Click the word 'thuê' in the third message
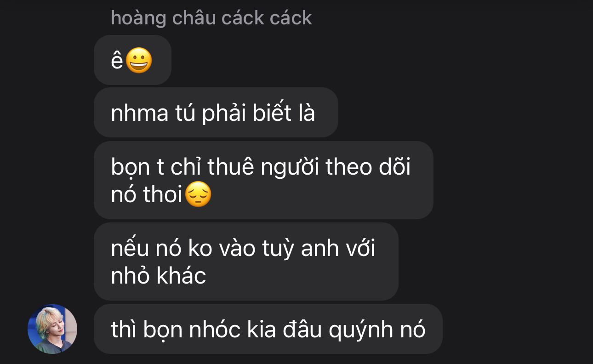The image size is (593, 364). (231, 167)
